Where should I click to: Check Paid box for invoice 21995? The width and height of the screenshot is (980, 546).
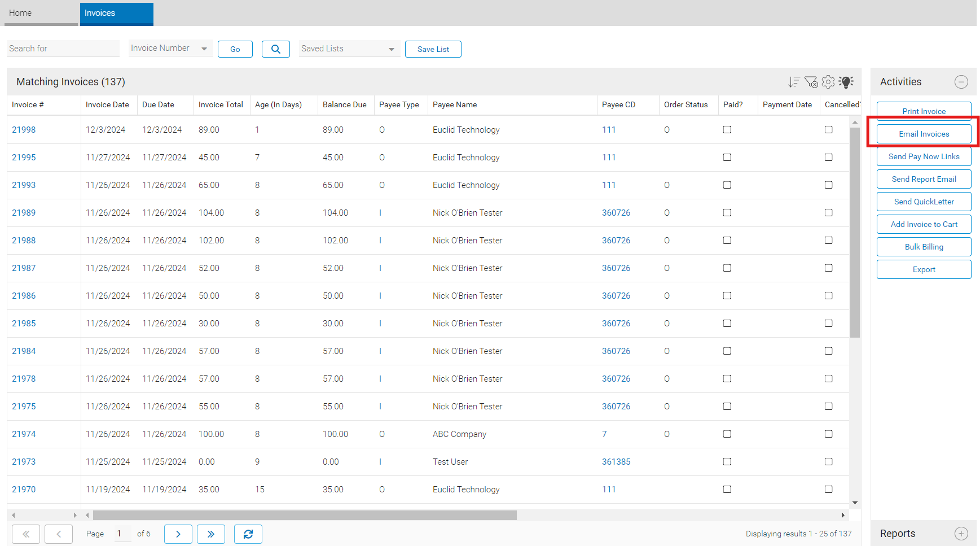coord(727,158)
